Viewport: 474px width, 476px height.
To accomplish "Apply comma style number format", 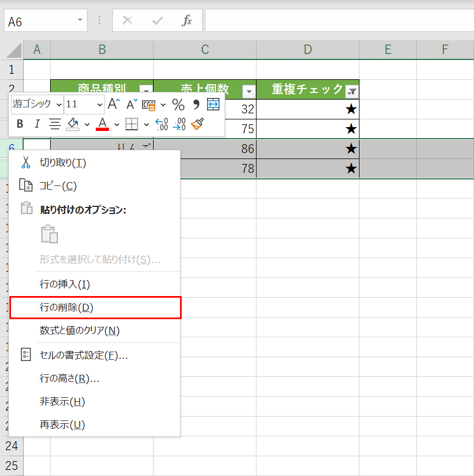I will pyautogui.click(x=196, y=104).
